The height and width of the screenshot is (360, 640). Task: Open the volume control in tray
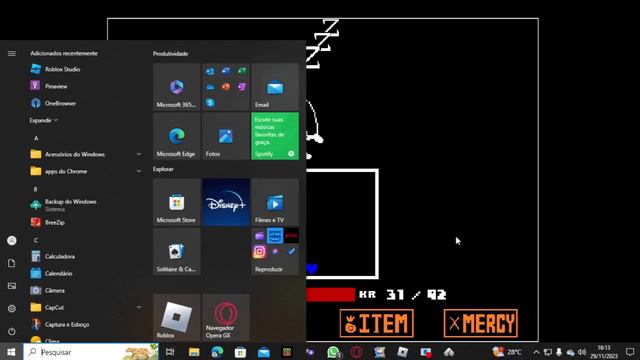[582, 352]
